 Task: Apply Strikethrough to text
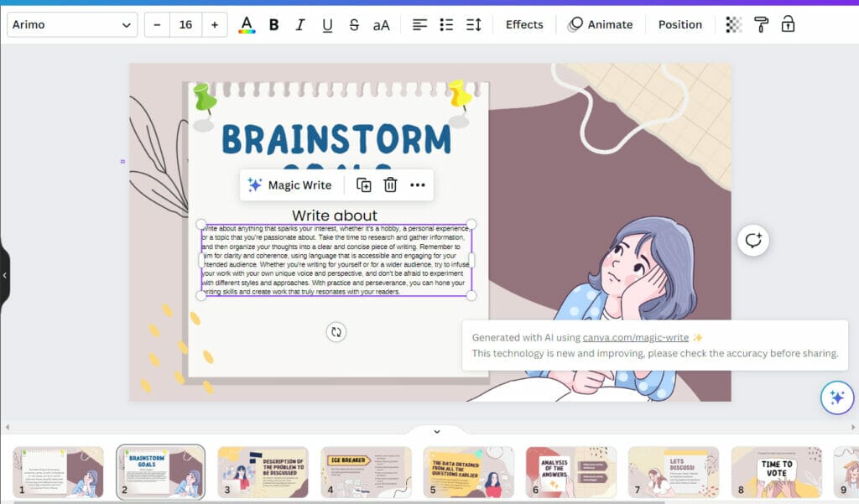(354, 25)
